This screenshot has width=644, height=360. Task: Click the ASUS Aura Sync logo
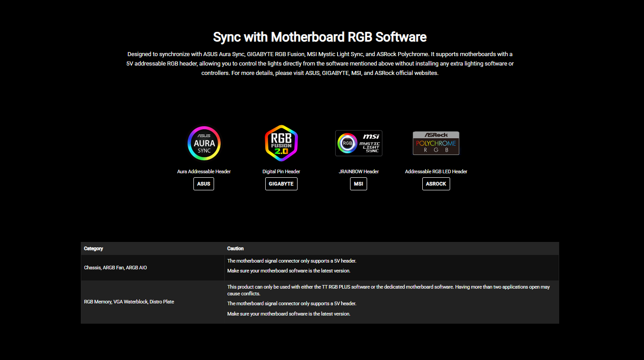(x=204, y=143)
